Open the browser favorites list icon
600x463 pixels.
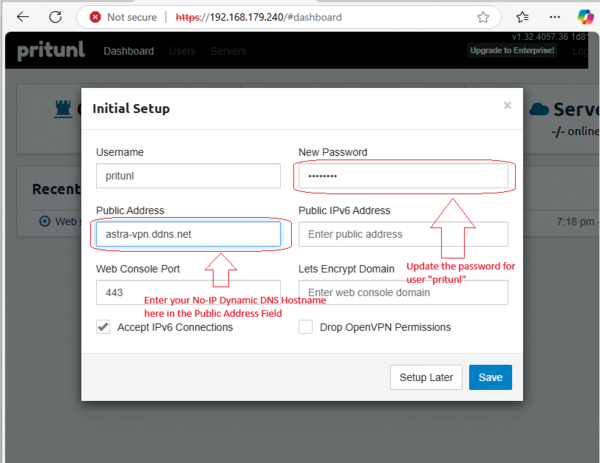pos(522,17)
